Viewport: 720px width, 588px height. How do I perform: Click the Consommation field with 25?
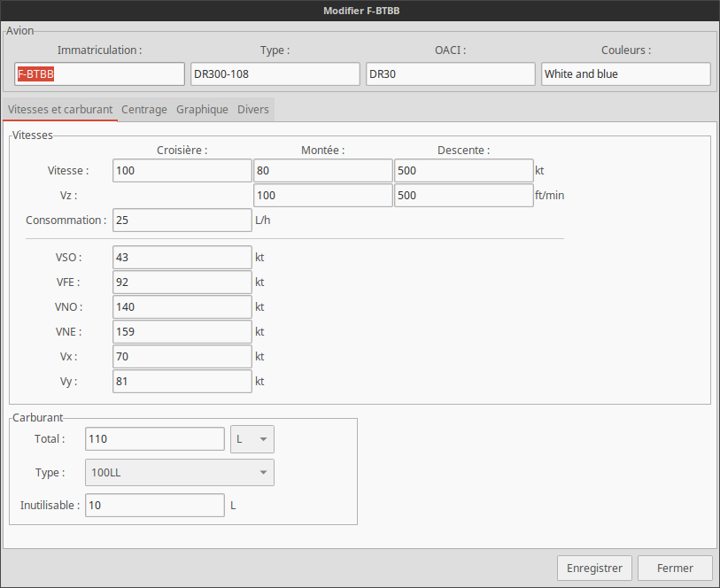point(182,220)
